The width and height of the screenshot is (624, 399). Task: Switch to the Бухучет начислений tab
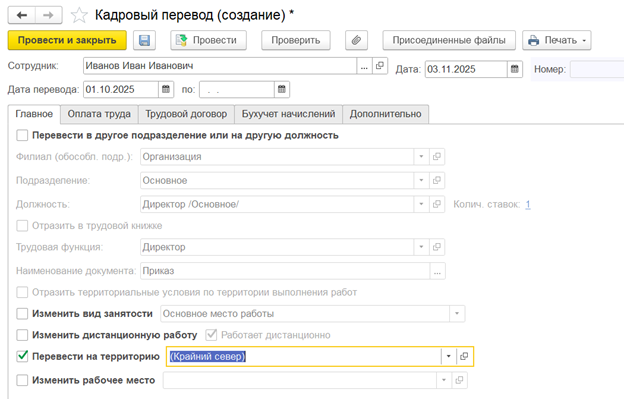(x=288, y=114)
